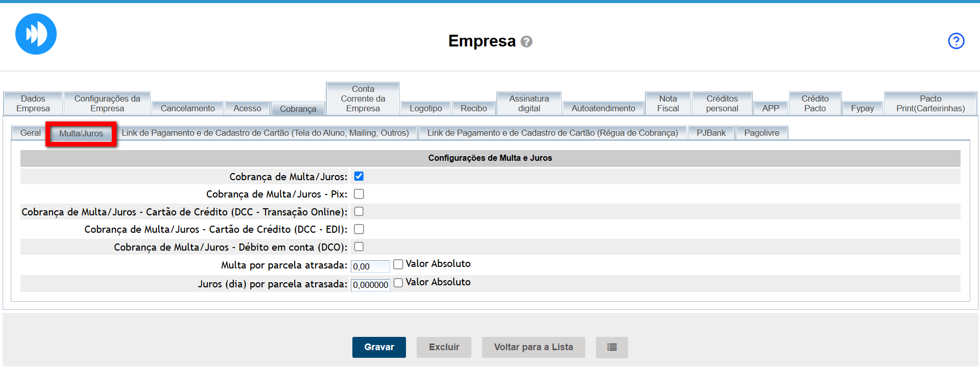The height and width of the screenshot is (367, 980).
Task: Select the PJBank sub-tab
Action: [711, 133]
